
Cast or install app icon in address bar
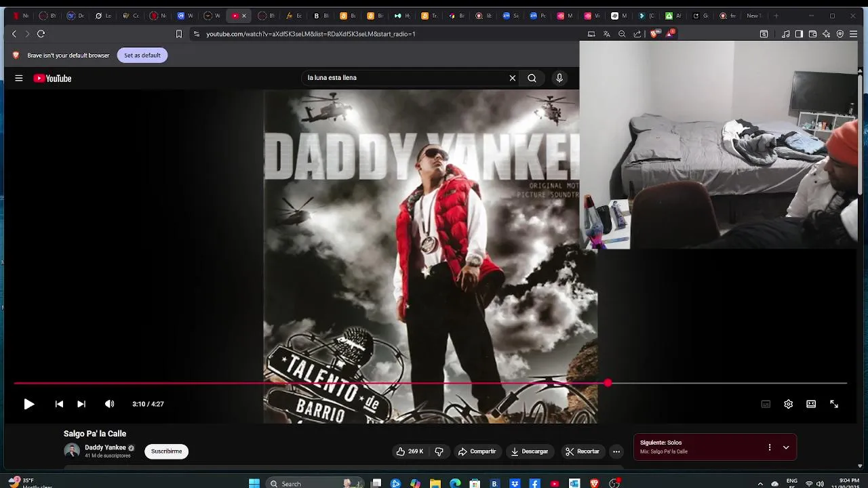click(591, 34)
